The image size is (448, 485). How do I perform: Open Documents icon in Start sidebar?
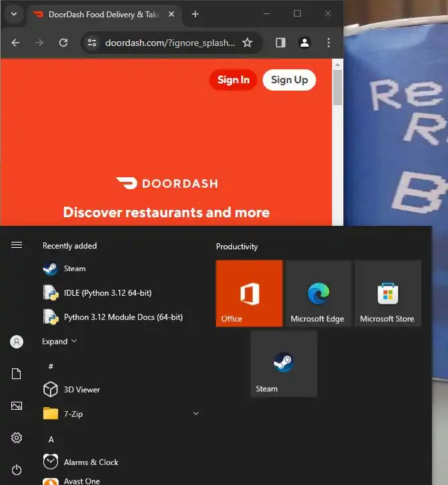click(17, 374)
